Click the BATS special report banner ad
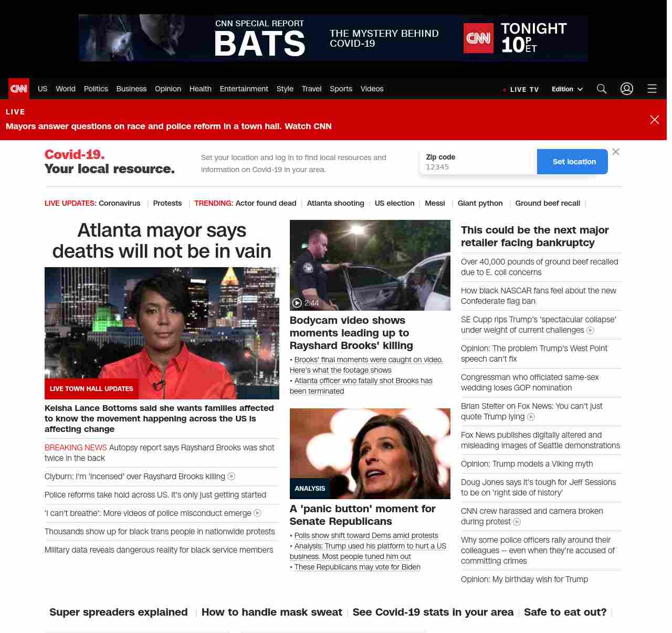Viewport: 672px width, 633px height. click(x=333, y=38)
